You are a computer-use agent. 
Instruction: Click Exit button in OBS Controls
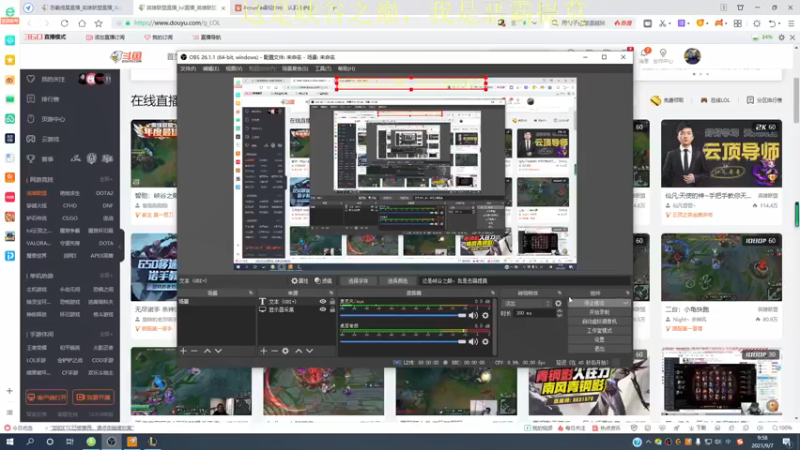click(599, 349)
